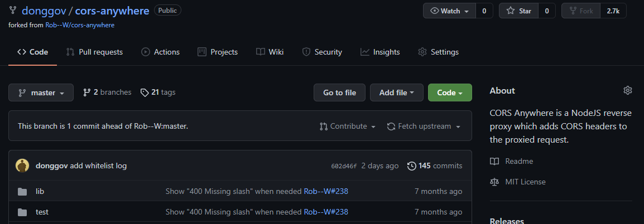The width and height of the screenshot is (644, 224).
Task: Open the stargazers count of 0
Action: point(547,11)
